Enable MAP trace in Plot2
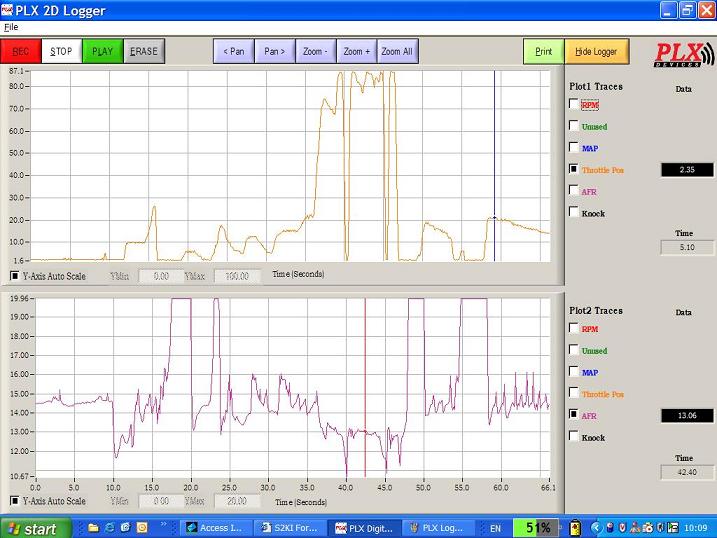717x538 pixels. [x=573, y=371]
